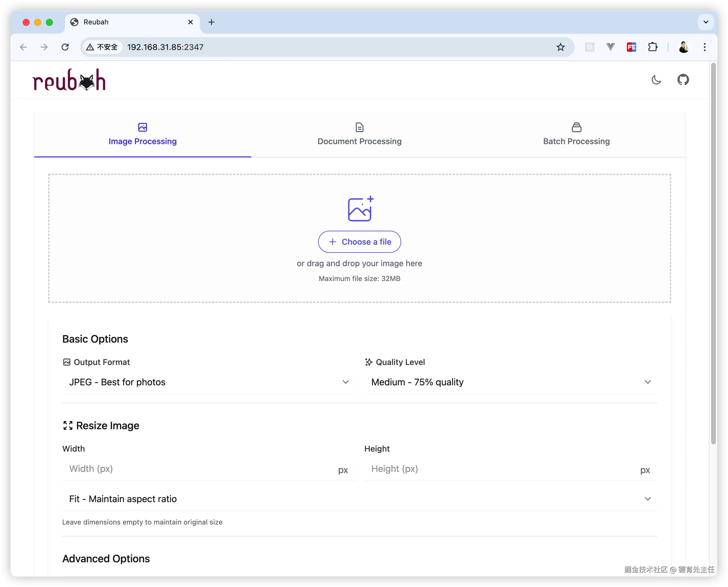This screenshot has height=587, width=728.
Task: Click the browser forward arrow
Action: [x=44, y=47]
